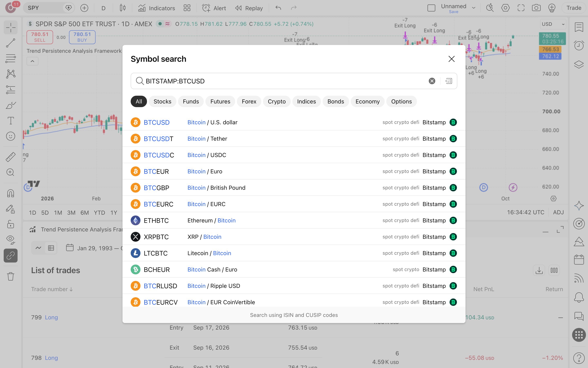The height and width of the screenshot is (368, 588).
Task: Open the calendar icon in right sidebar
Action: [579, 260]
